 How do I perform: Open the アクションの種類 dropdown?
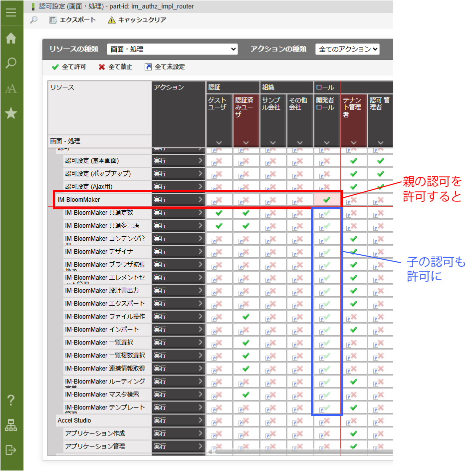(x=347, y=49)
